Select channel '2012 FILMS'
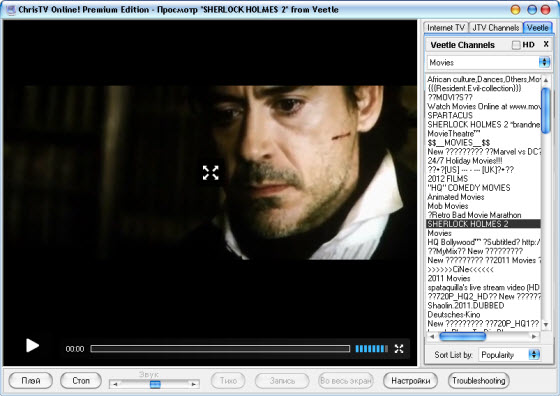The image size is (560, 396). pos(484,179)
